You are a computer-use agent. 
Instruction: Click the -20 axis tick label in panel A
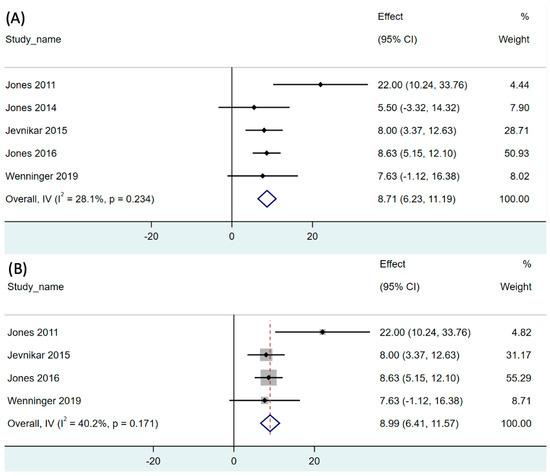(x=151, y=236)
